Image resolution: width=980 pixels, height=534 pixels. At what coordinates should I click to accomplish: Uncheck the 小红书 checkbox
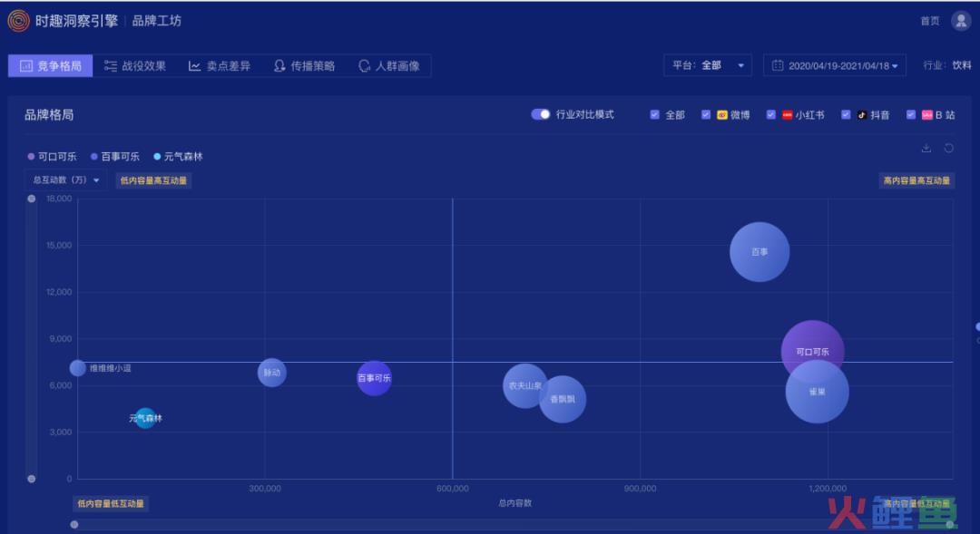770,114
